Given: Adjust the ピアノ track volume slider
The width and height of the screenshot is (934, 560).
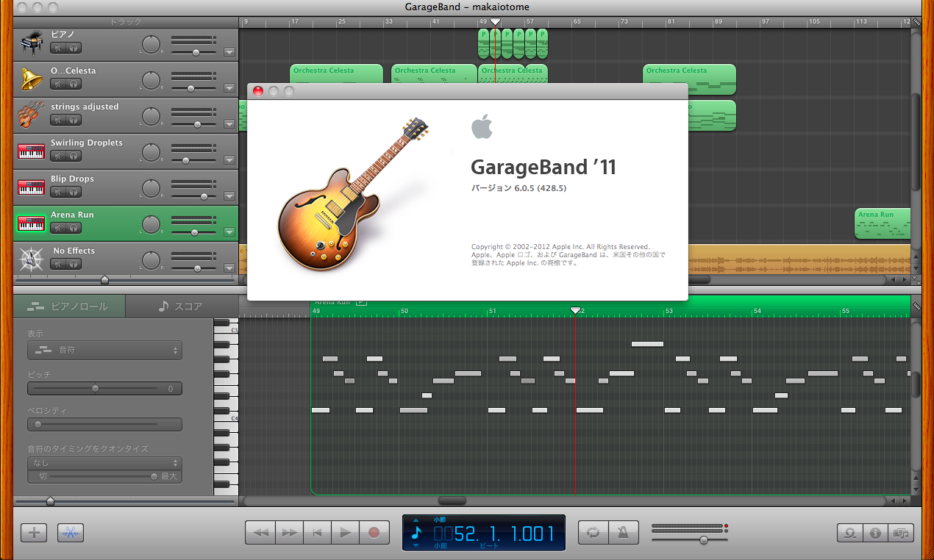Looking at the screenshot, I should pyautogui.click(x=195, y=52).
